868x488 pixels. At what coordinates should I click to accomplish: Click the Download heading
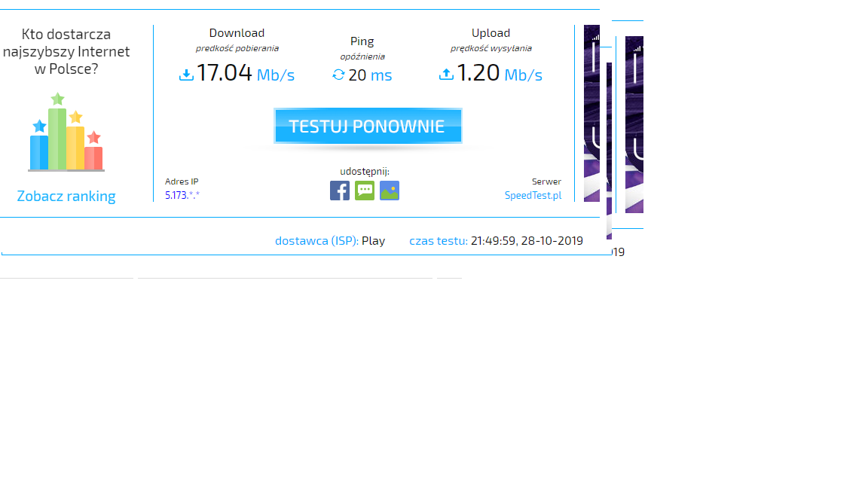(237, 33)
